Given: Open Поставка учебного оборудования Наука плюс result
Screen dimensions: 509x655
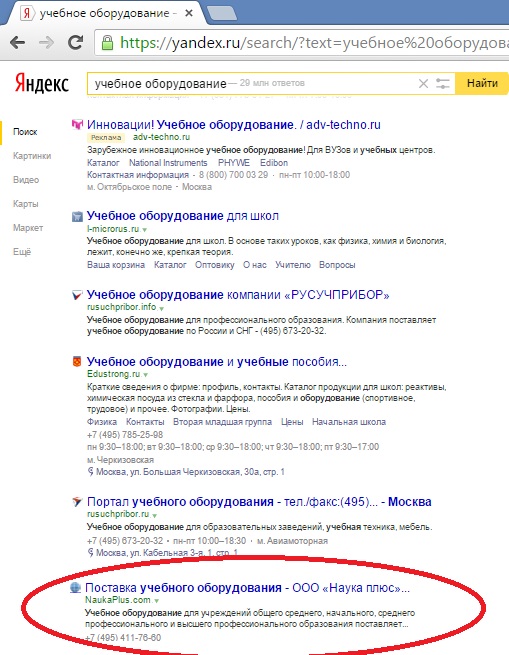Looking at the screenshot, I should tap(247, 588).
